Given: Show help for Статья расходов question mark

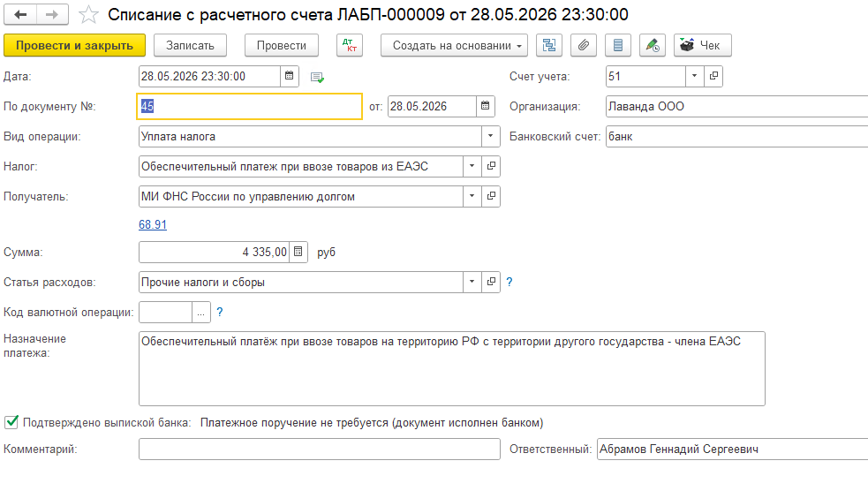Looking at the screenshot, I should pyautogui.click(x=509, y=283).
